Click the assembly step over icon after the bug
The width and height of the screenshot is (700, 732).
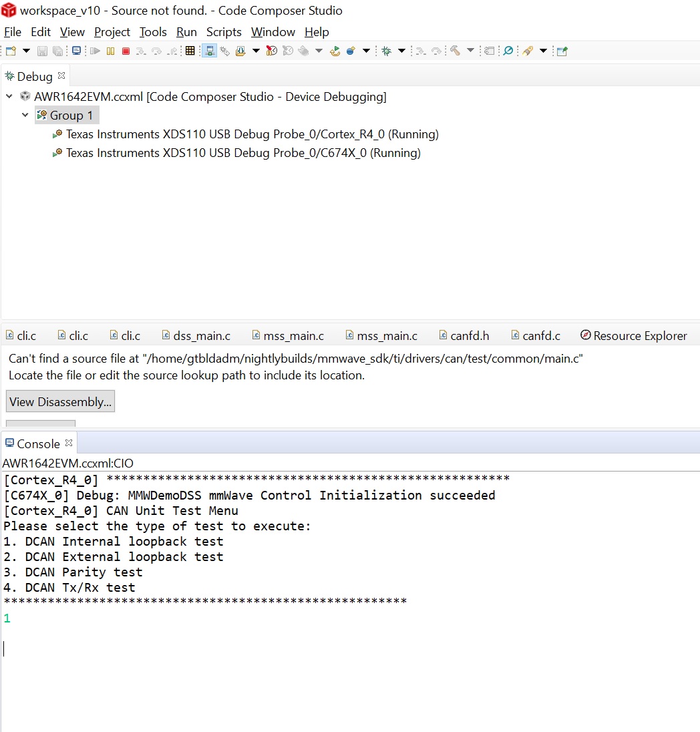tap(436, 51)
